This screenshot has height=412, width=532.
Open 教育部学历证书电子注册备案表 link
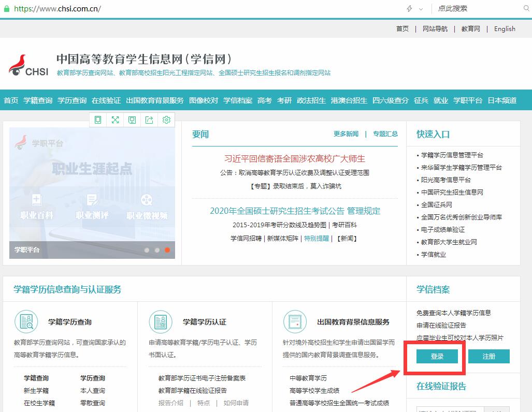[x=202, y=378]
